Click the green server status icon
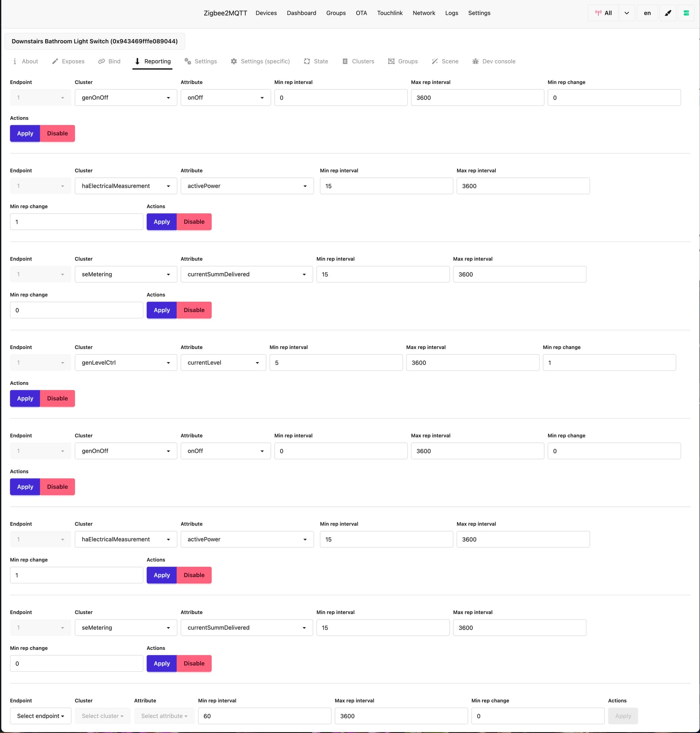The width and height of the screenshot is (700, 733). coord(686,13)
